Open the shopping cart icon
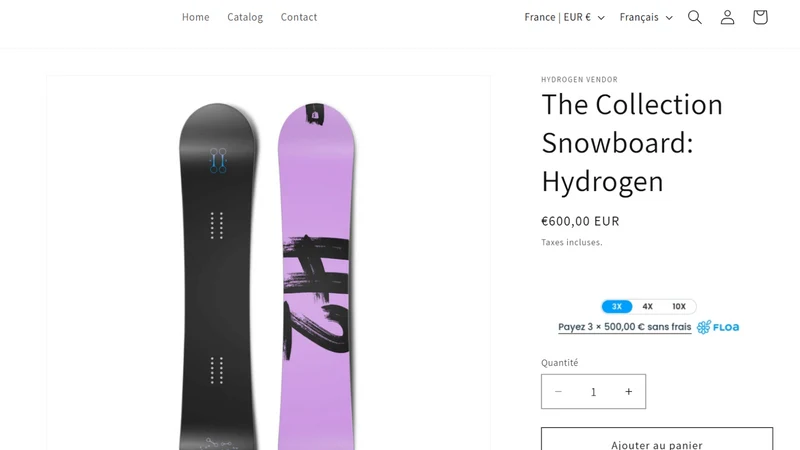Viewport: 800px width, 450px height. 760,17
